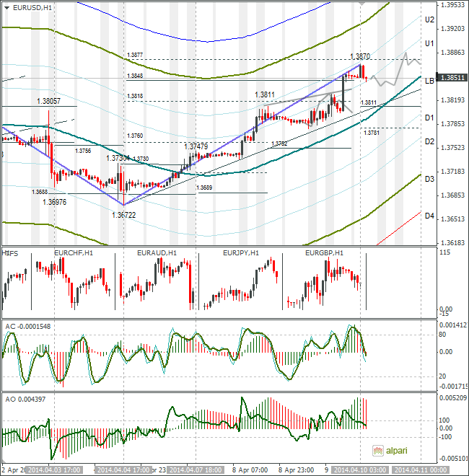This screenshot has height=476, width=469.
Task: Click the 2014.04.07 18:00 time marker
Action: click(196, 470)
